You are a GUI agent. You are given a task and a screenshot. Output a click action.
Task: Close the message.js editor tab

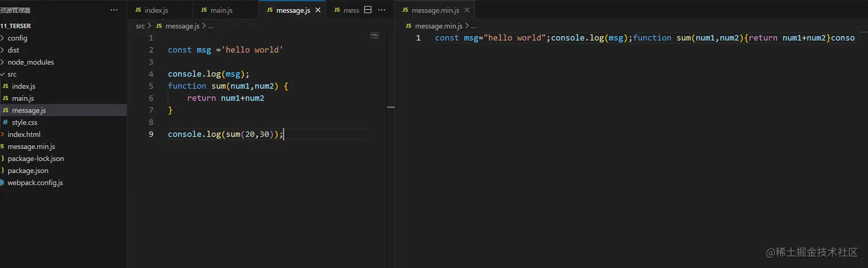click(x=318, y=10)
